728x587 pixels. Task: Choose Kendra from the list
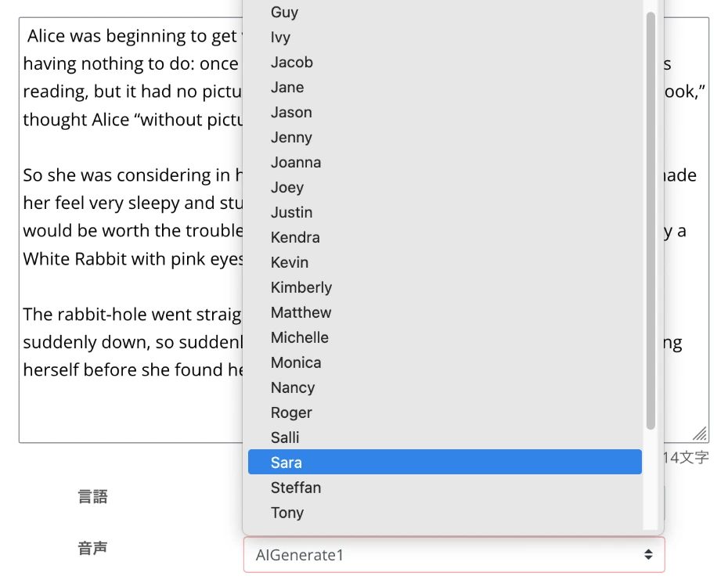tap(445, 238)
